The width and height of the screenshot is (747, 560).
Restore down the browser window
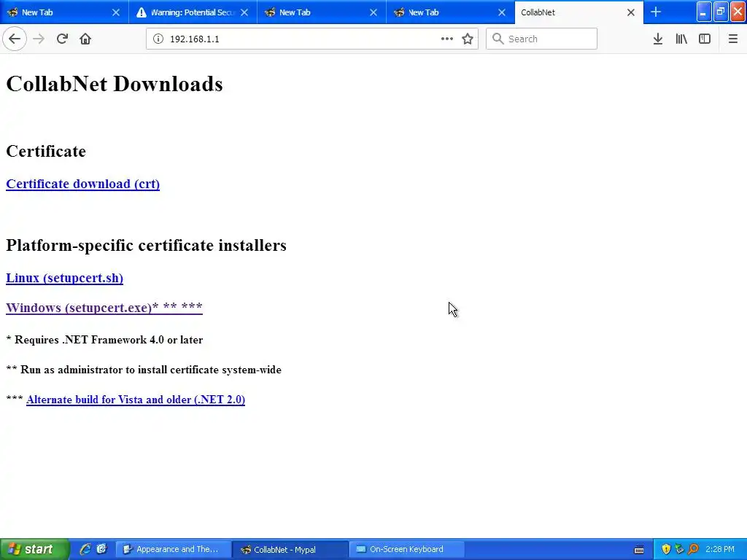click(x=720, y=12)
